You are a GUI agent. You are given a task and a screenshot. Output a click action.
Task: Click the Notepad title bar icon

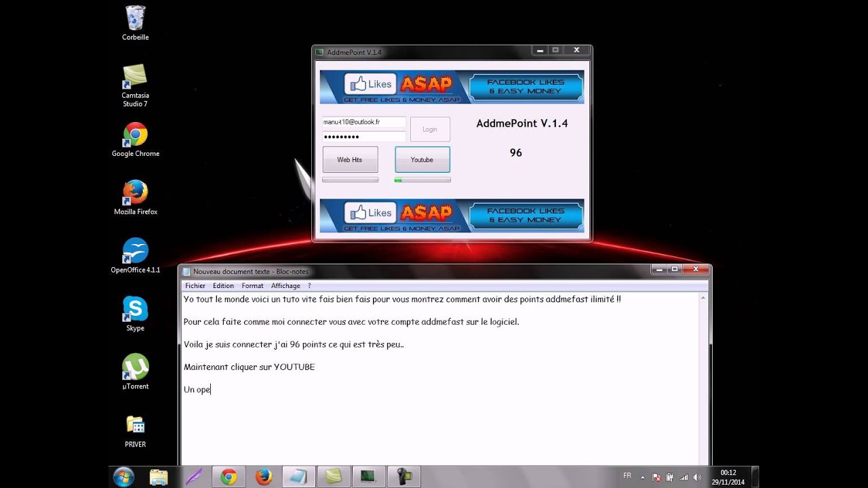[x=186, y=272]
